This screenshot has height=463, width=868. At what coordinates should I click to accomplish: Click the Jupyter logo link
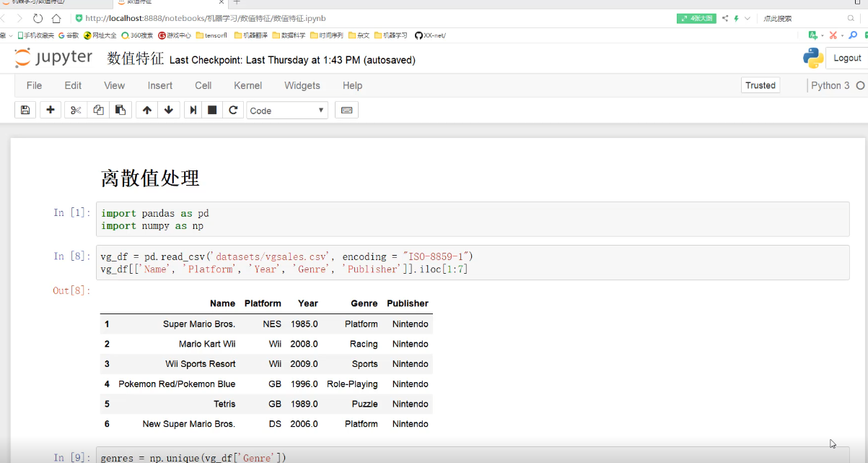pyautogui.click(x=53, y=58)
